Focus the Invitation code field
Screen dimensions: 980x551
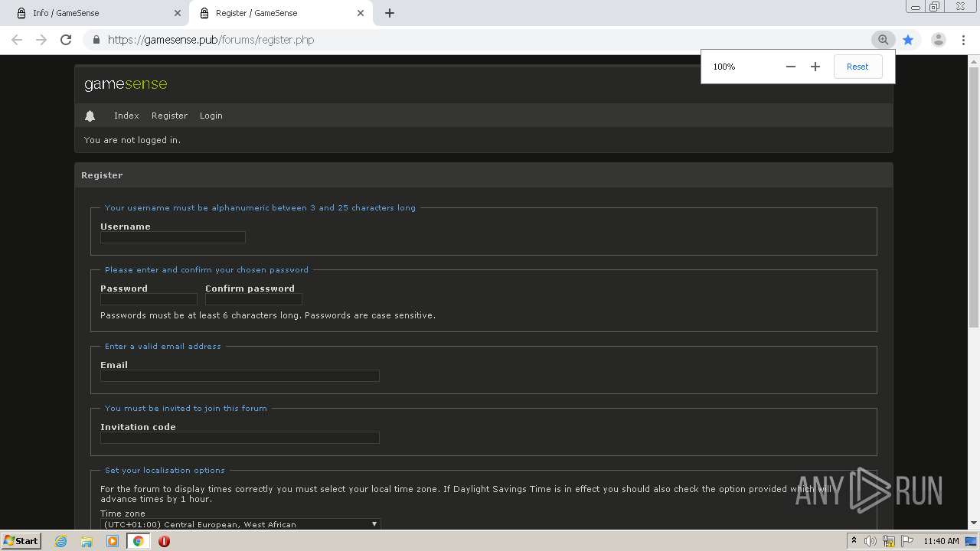pos(240,438)
